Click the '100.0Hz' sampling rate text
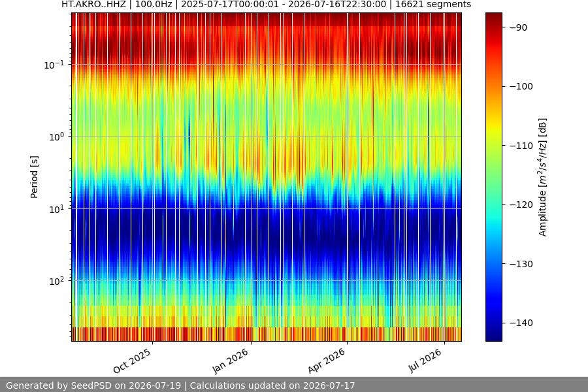 click(154, 5)
